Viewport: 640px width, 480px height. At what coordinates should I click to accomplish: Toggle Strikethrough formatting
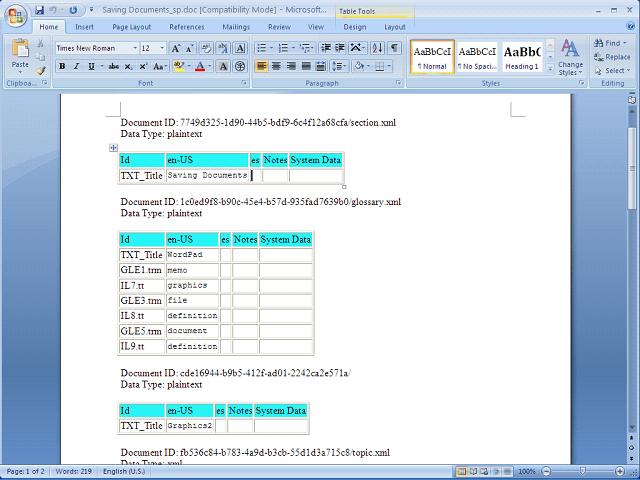113,66
